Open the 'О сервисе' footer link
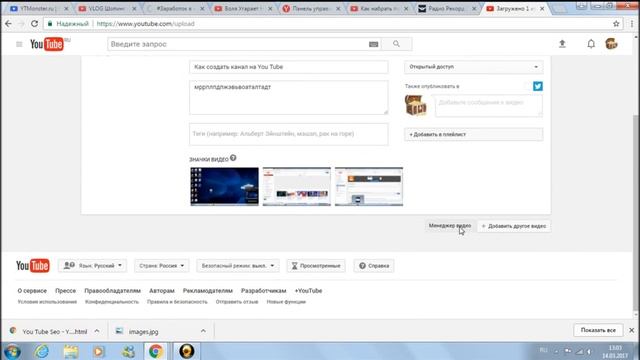 [x=32, y=291]
